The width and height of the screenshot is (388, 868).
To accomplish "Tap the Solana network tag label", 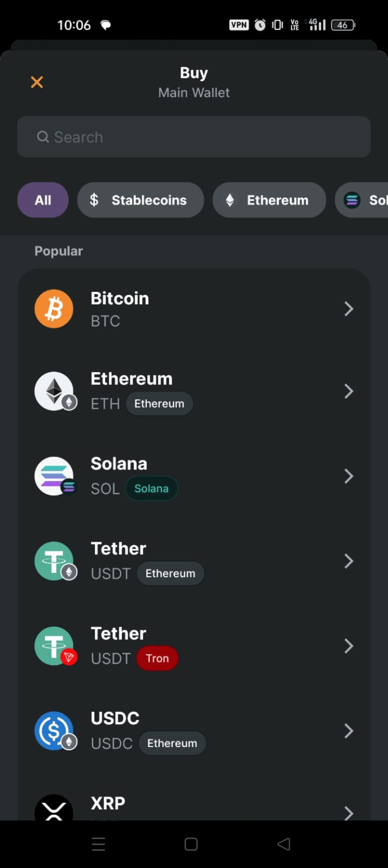I will (x=151, y=489).
